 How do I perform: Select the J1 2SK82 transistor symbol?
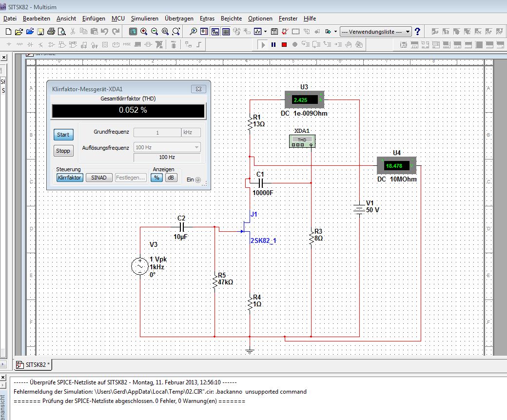click(x=247, y=227)
